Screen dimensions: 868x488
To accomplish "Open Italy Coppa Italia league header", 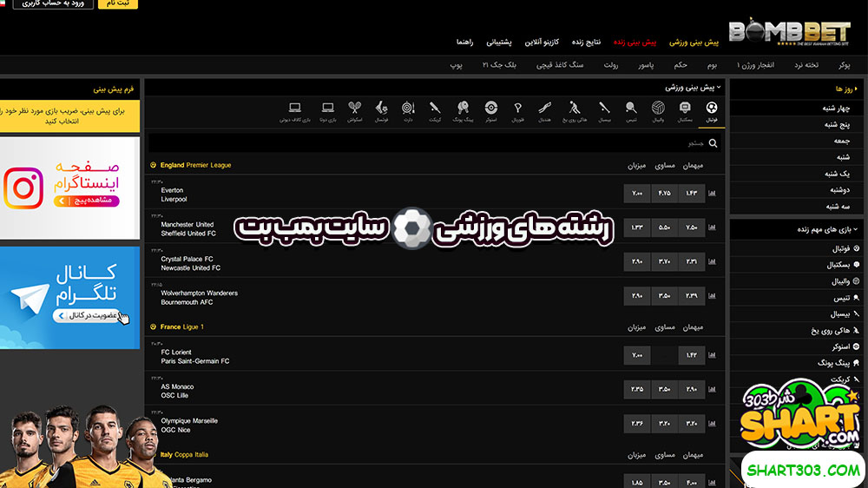I will coord(184,455).
